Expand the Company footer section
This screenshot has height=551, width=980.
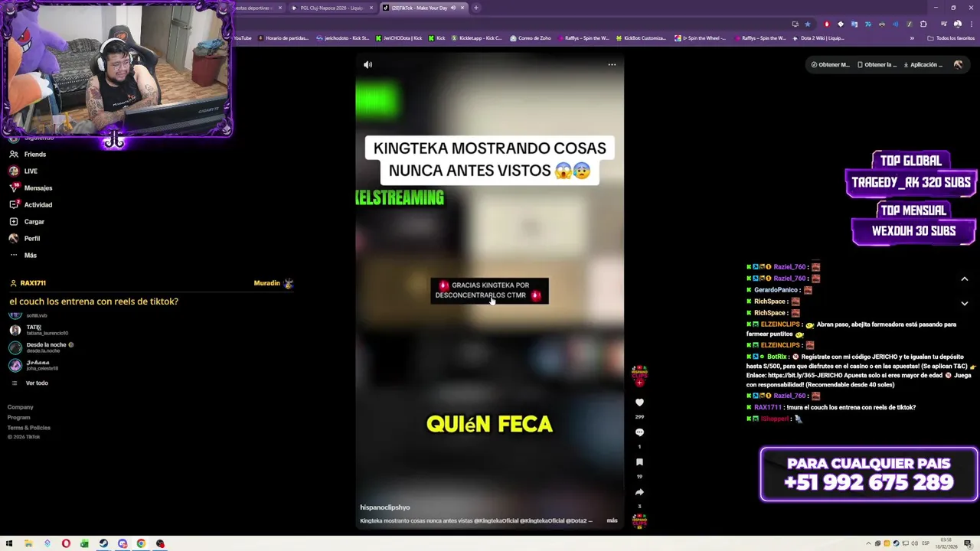(x=21, y=407)
